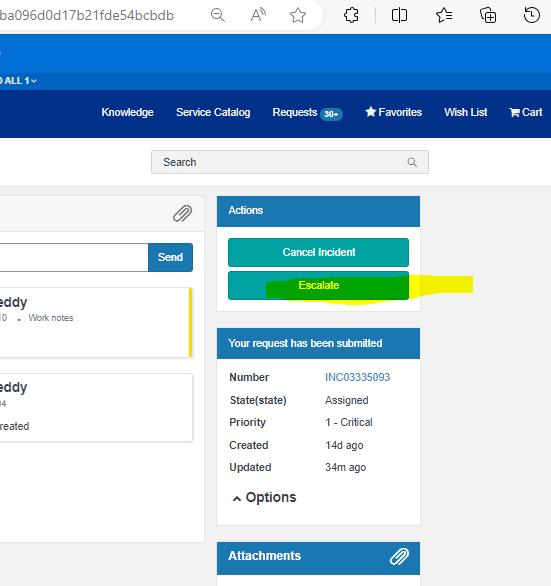Collapse the Options section
551x586 pixels.
(x=264, y=497)
